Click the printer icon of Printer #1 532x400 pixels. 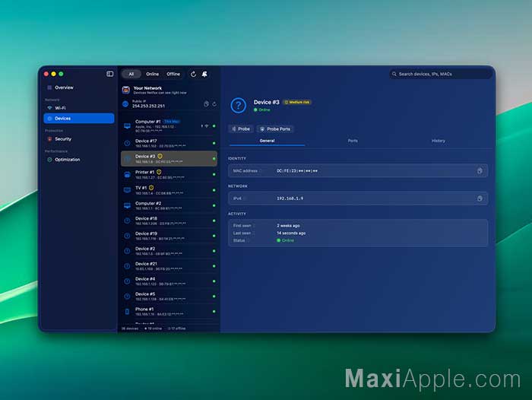[x=127, y=175]
